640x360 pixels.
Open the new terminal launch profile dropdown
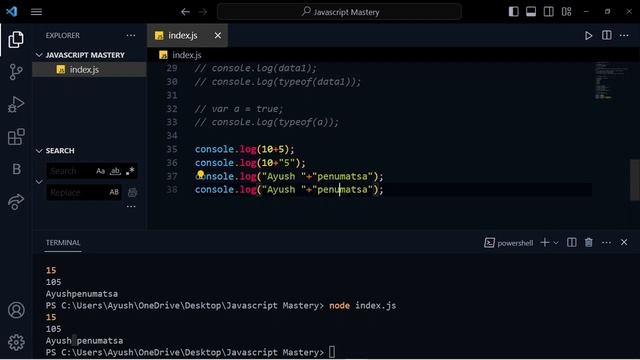556,243
